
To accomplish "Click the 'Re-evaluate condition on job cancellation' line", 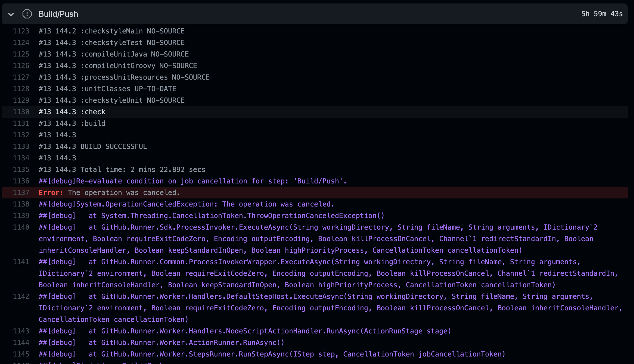I will tap(193, 181).
